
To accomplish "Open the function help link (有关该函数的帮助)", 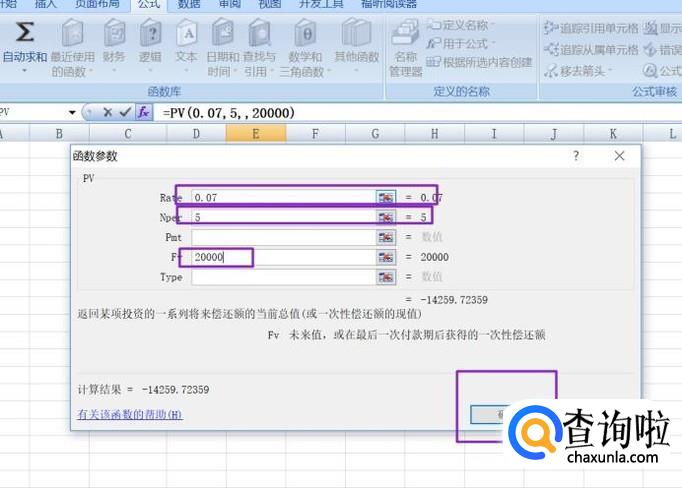I will point(130,414).
